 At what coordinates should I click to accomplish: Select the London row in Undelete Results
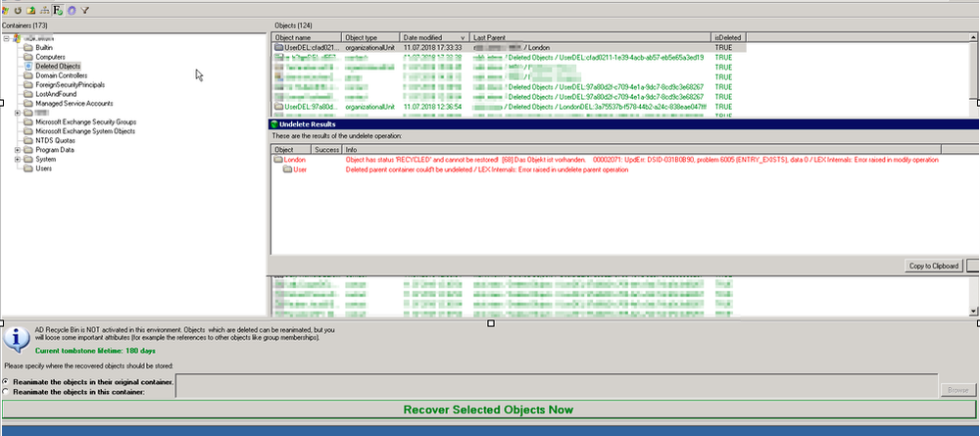pos(294,160)
